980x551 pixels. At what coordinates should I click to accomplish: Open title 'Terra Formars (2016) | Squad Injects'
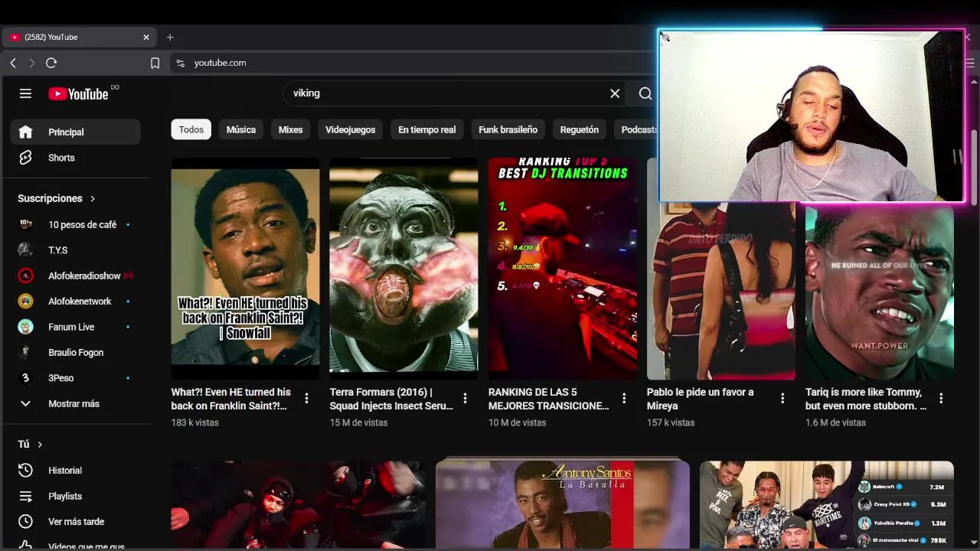coord(391,399)
